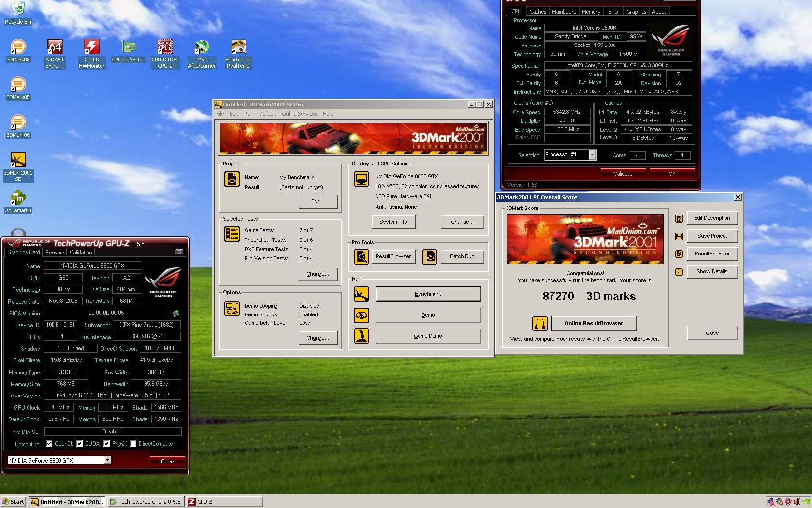Image resolution: width=812 pixels, height=508 pixels.
Task: Click the Edit Description icon in Overall Score
Action: coord(679,219)
